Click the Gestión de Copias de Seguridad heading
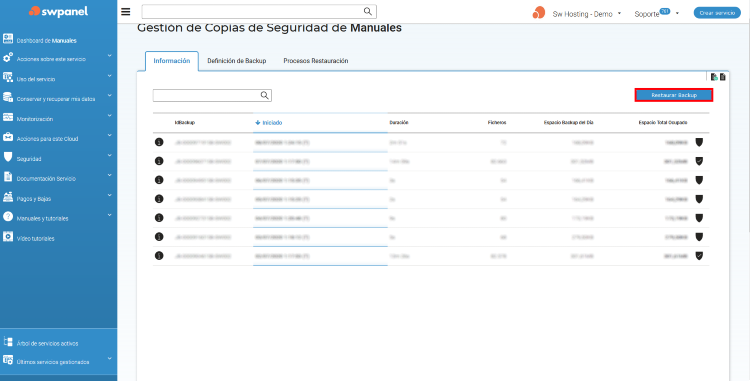The height and width of the screenshot is (381, 750). coord(269,28)
